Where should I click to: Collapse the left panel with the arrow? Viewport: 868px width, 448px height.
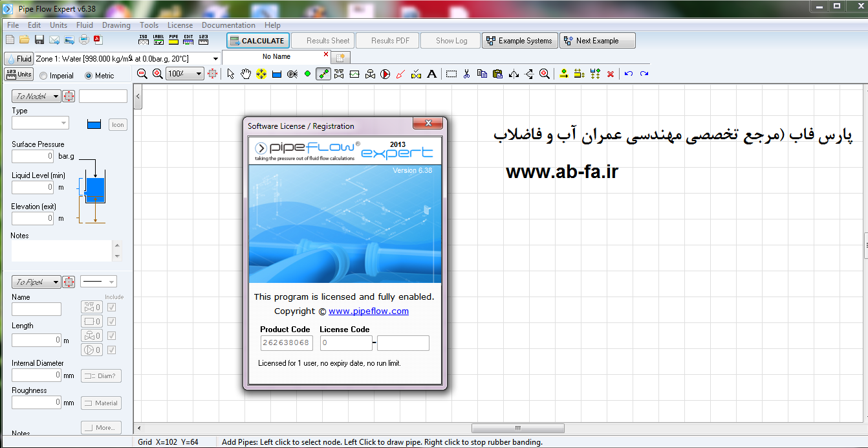[138, 96]
